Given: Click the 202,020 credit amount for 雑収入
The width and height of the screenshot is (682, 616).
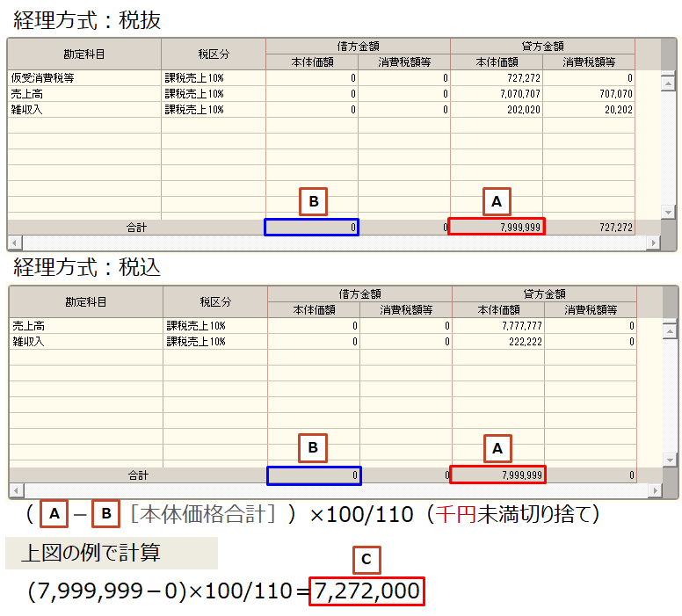Looking at the screenshot, I should pos(497,110).
